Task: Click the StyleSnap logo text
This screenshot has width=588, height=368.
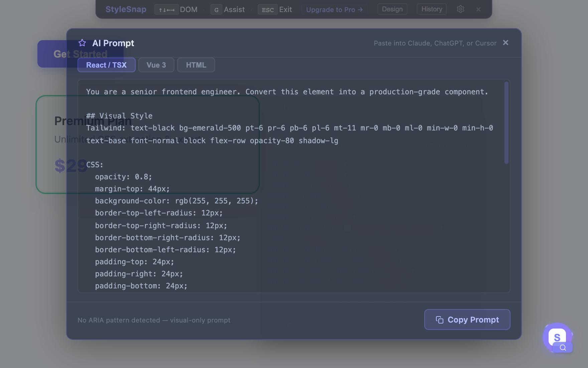Action: [x=126, y=9]
